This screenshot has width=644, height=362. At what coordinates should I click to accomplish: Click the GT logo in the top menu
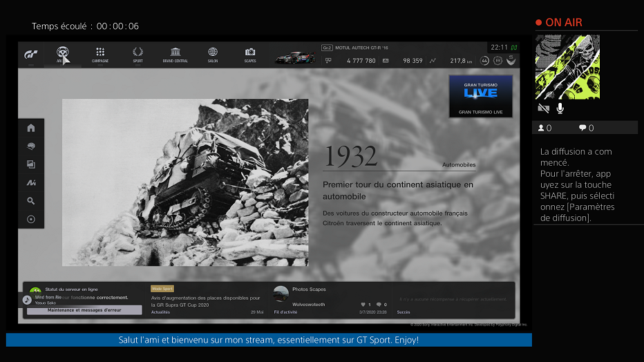click(x=31, y=55)
